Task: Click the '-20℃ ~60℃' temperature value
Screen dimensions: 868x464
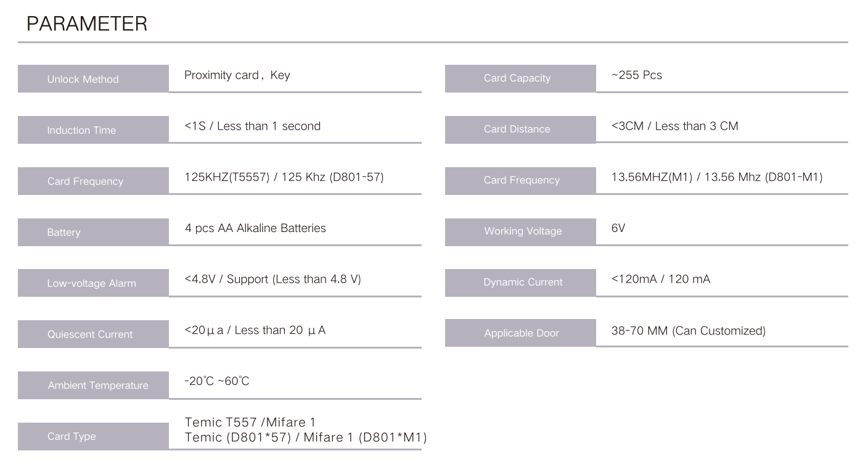Action: tap(217, 381)
